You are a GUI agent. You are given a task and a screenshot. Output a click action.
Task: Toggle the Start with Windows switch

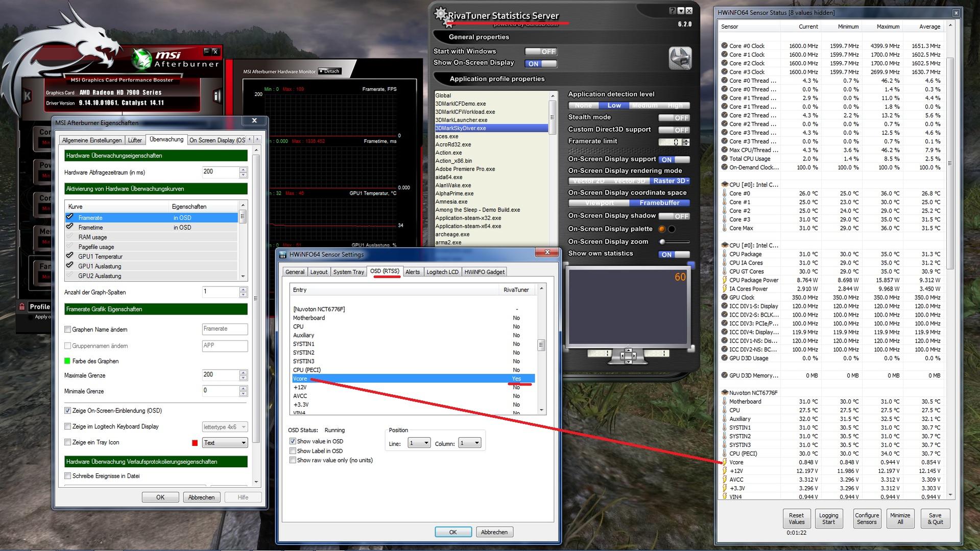541,52
